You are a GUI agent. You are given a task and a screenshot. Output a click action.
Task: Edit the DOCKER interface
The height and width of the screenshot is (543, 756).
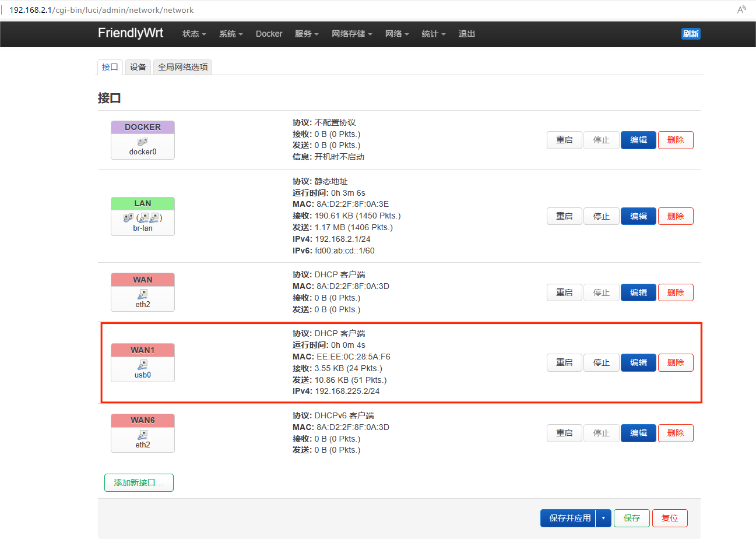[638, 140]
